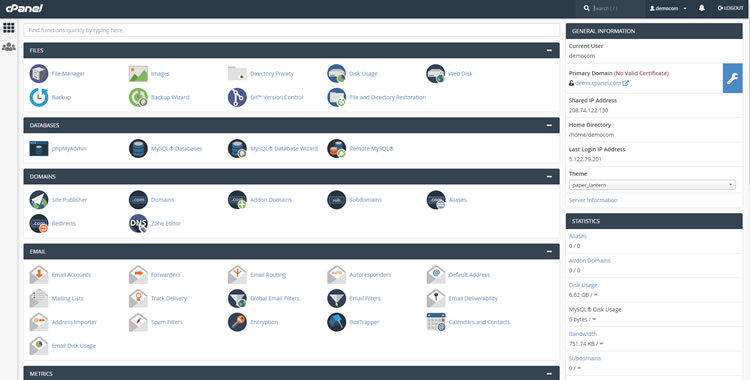Viewport: 750px width, 380px height.
Task: Click the Directory Privacy folder icon
Action: coord(237,74)
